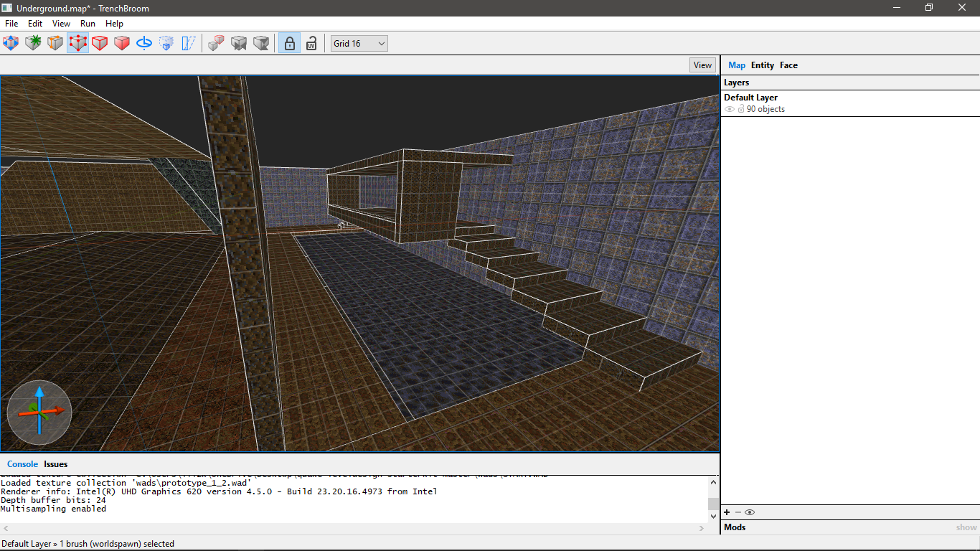
Task: Click the 'Multisampling enabled' console line
Action: 53,509
